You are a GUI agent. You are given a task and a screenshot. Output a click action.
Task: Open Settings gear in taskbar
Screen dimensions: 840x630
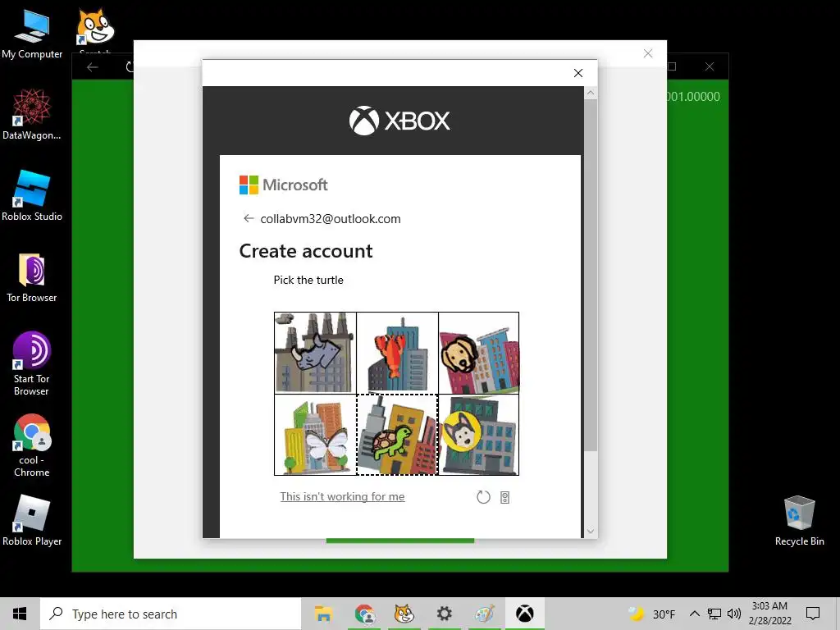pos(444,614)
